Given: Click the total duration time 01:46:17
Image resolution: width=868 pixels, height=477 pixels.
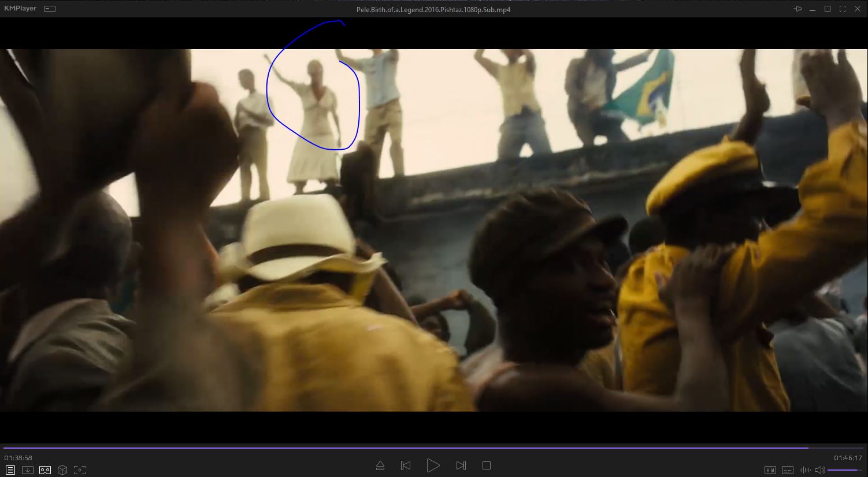Looking at the screenshot, I should pyautogui.click(x=848, y=458).
